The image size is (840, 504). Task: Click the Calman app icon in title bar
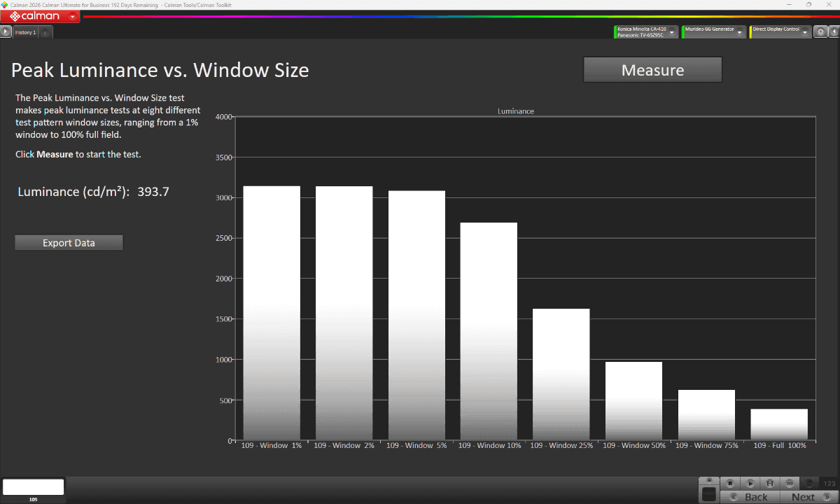pos(5,4)
